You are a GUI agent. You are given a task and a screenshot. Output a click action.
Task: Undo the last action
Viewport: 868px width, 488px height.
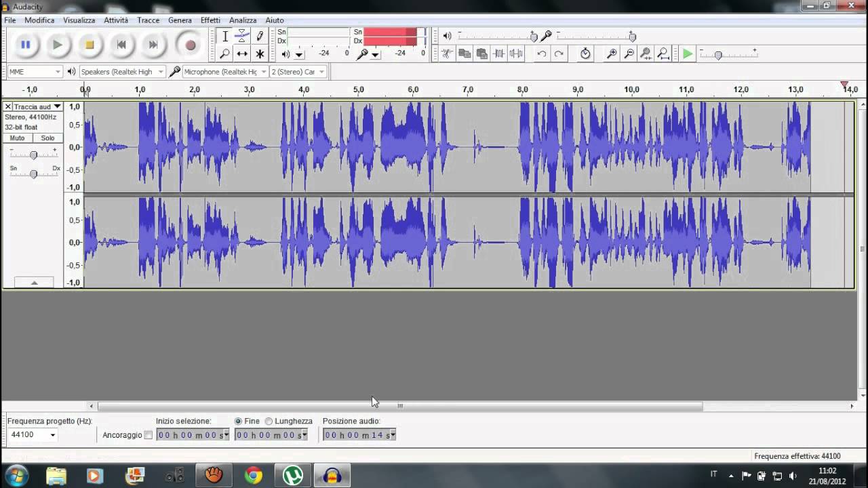[x=541, y=54]
